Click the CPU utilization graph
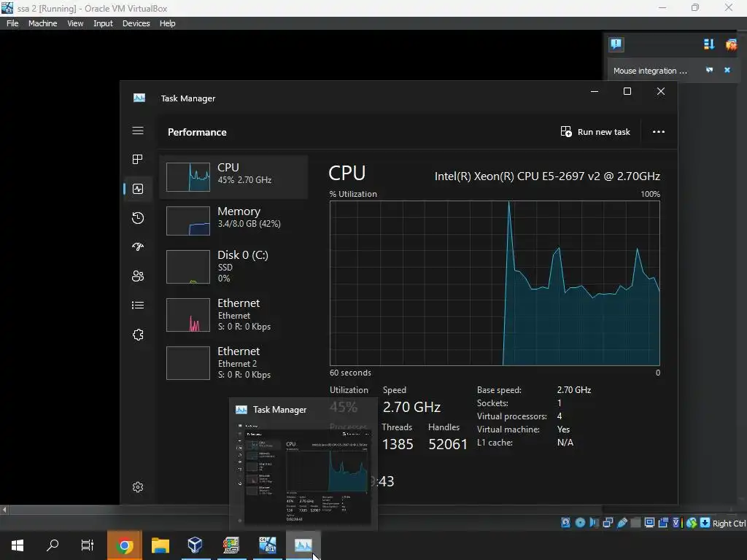 (x=495, y=283)
